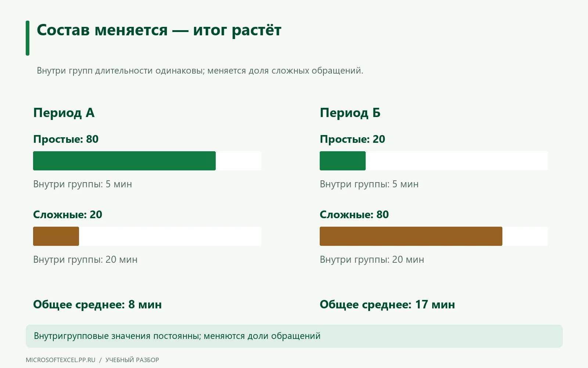The height and width of the screenshot is (368, 588).
Task: Click 'Общее среднее: 8 мин'
Action: (x=97, y=305)
